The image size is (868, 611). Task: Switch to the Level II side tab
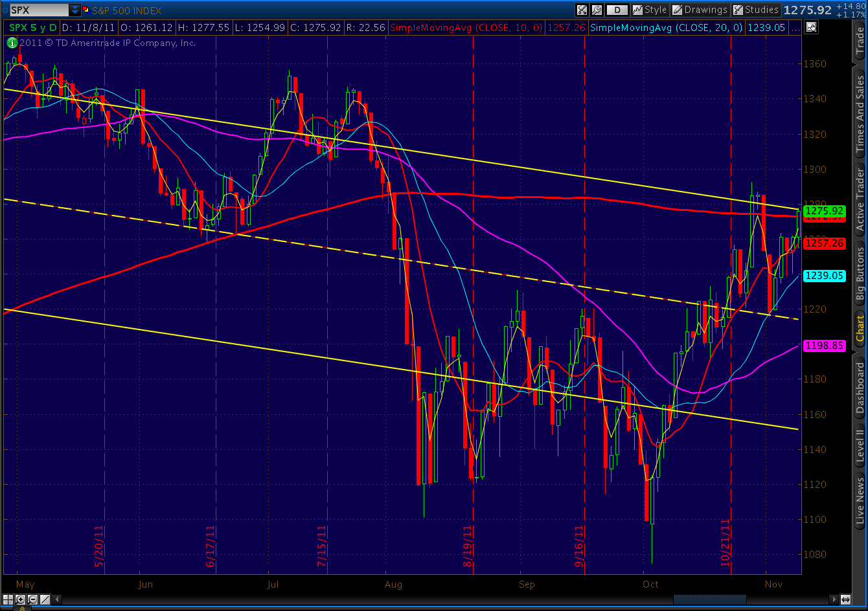860,446
